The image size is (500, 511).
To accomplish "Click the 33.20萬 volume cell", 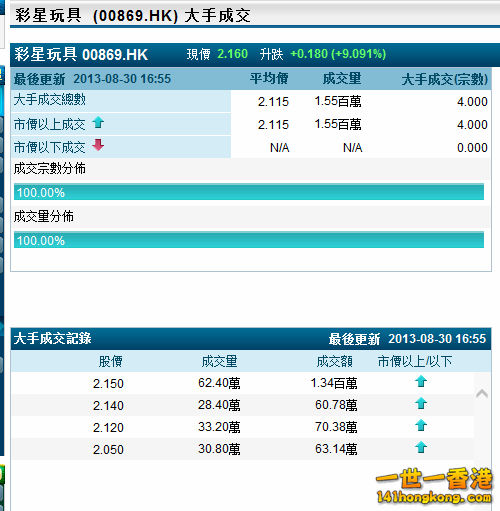I will tap(219, 427).
